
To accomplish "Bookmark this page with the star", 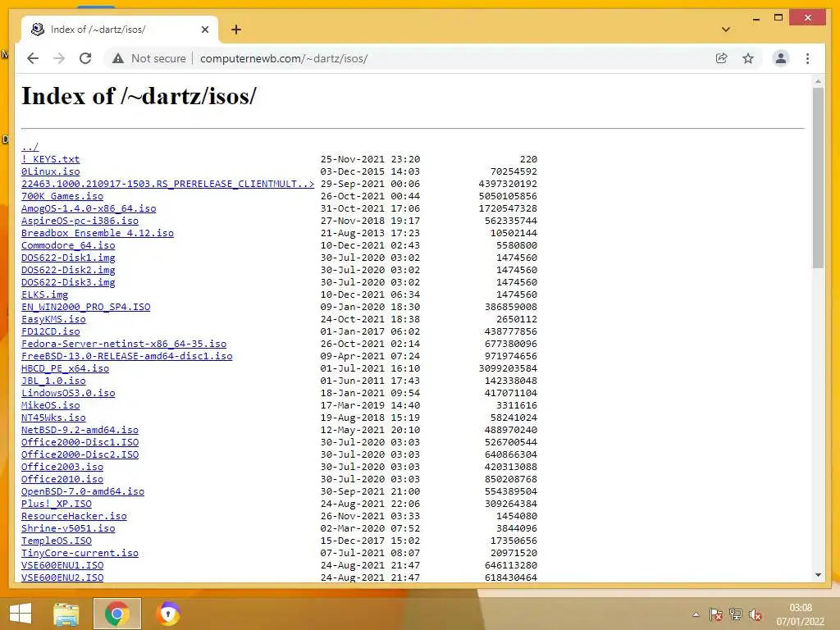I will pos(748,58).
